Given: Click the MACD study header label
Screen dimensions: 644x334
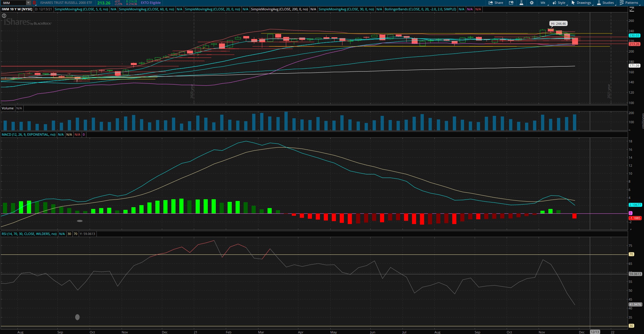Looking at the screenshot, I should pyautogui.click(x=28, y=134).
